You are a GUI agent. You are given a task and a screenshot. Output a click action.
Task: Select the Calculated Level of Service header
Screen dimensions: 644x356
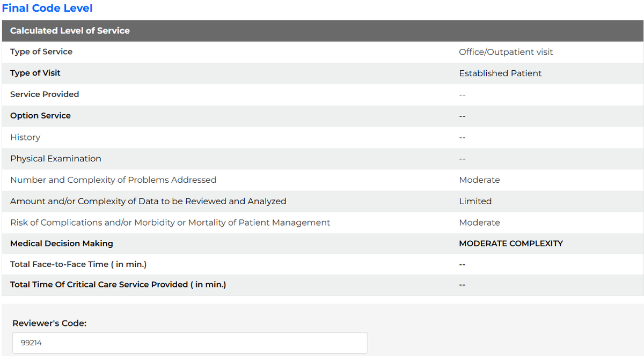coord(70,31)
